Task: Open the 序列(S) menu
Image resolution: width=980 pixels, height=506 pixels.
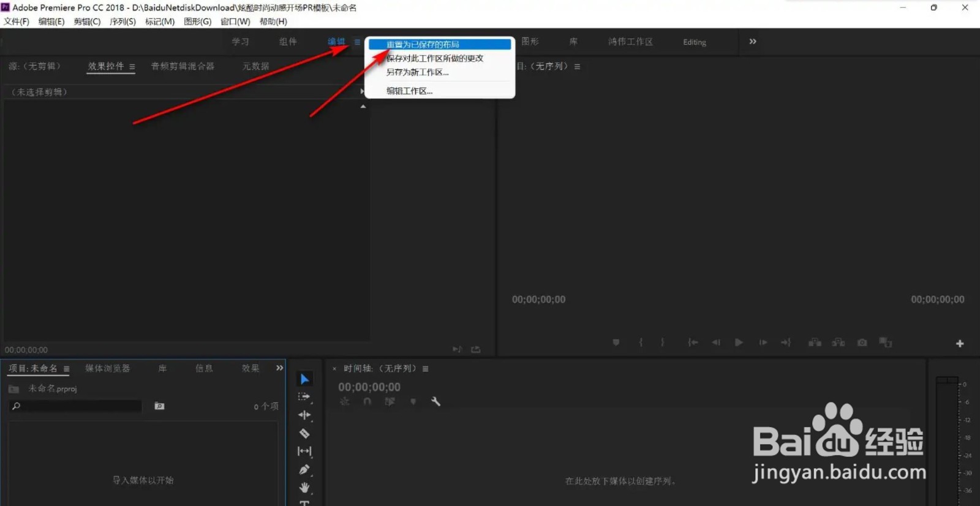Action: point(123,21)
